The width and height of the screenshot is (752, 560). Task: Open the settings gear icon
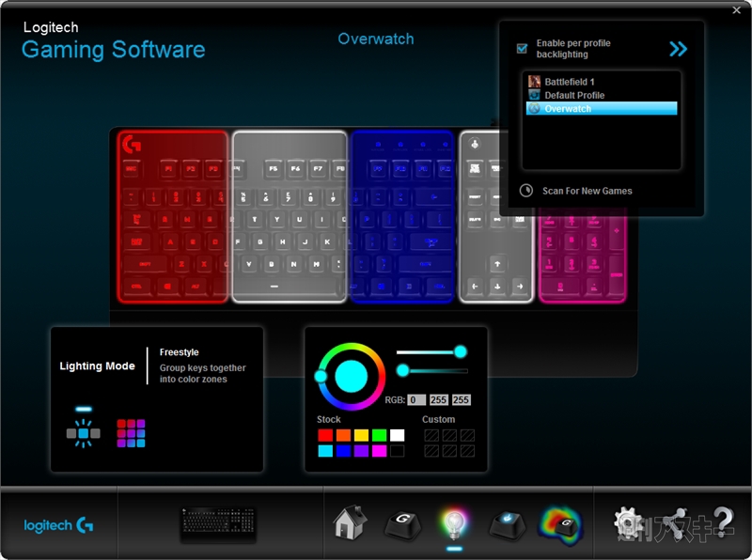pyautogui.click(x=629, y=522)
